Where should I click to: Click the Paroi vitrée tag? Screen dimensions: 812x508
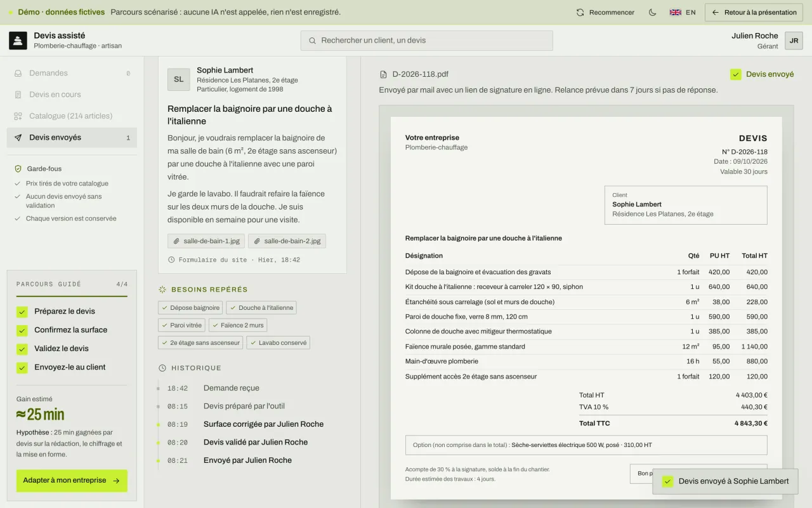(181, 325)
